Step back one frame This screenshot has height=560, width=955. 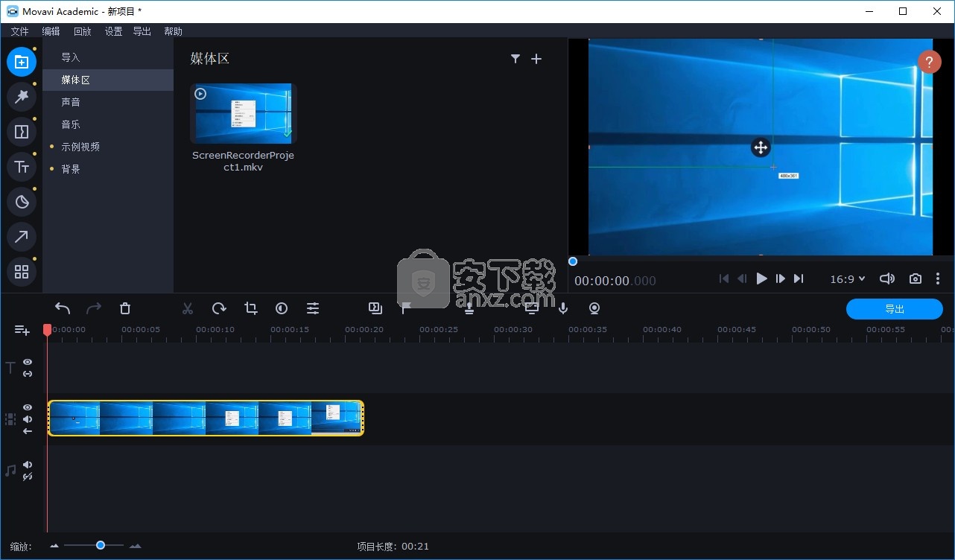[742, 279]
